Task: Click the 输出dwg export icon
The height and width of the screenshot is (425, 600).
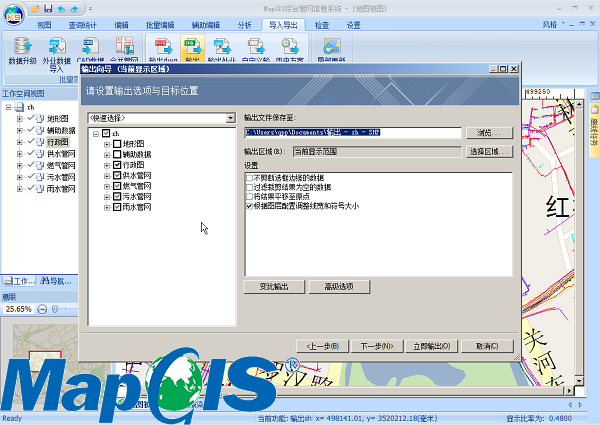Action: 163,46
